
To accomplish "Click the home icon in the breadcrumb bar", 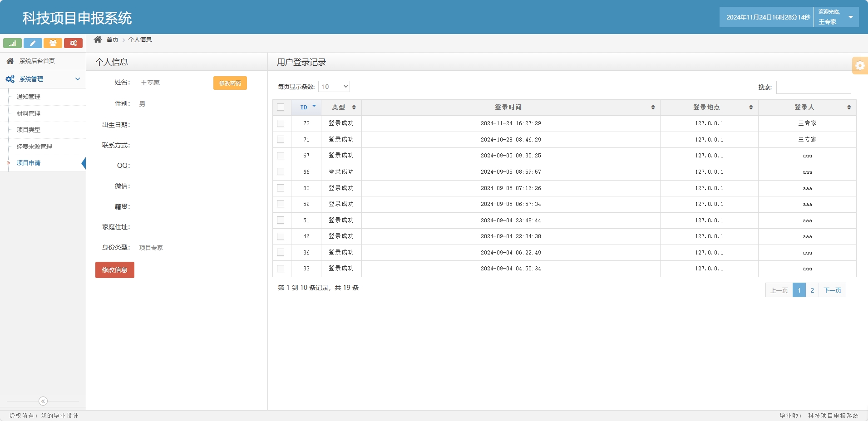I will coord(98,39).
